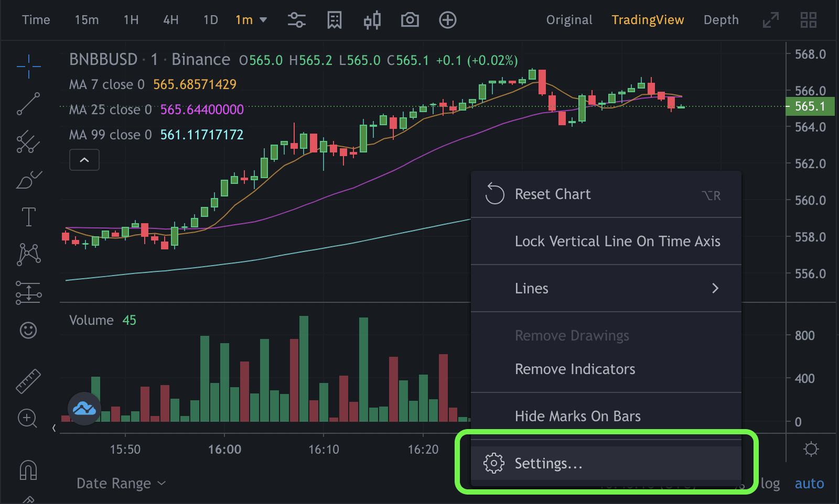Select the 15m timeframe button
The image size is (839, 504).
pos(87,20)
